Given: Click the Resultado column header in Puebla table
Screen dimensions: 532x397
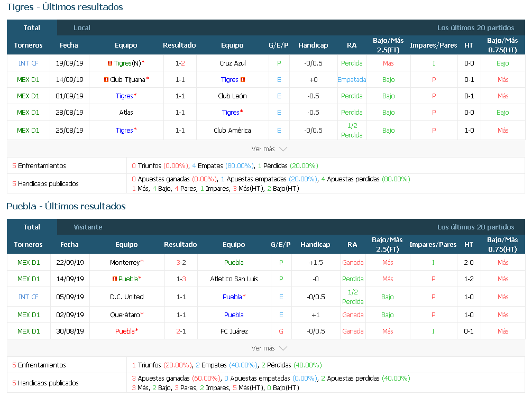Looking at the screenshot, I should pos(180,244).
